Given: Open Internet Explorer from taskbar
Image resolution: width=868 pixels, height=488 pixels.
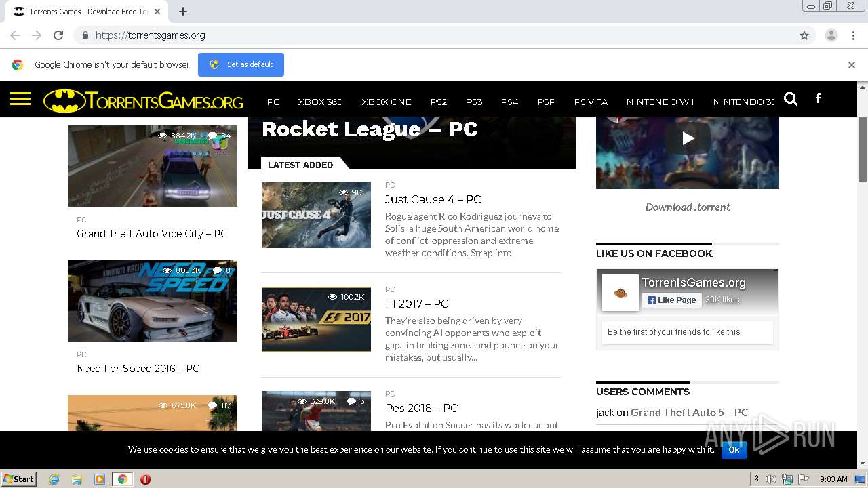Looking at the screenshot, I should coord(54,479).
